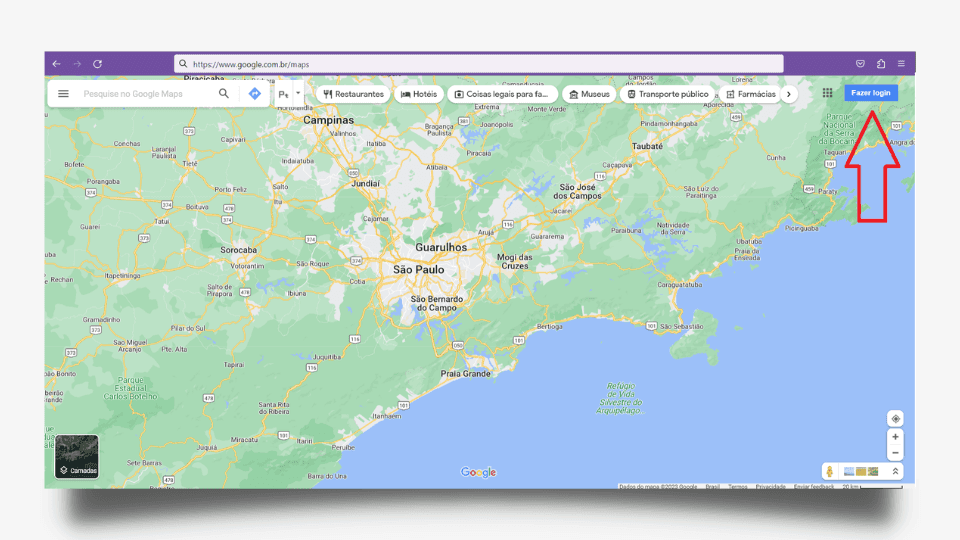Zoom out using the minus button
960x540 pixels.
895,453
